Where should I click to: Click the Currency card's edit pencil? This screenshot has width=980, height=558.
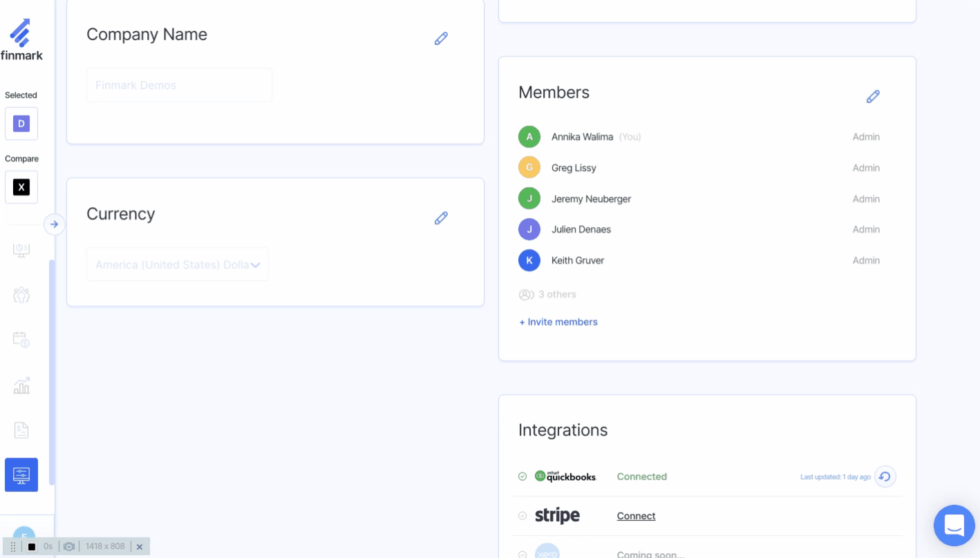441,218
